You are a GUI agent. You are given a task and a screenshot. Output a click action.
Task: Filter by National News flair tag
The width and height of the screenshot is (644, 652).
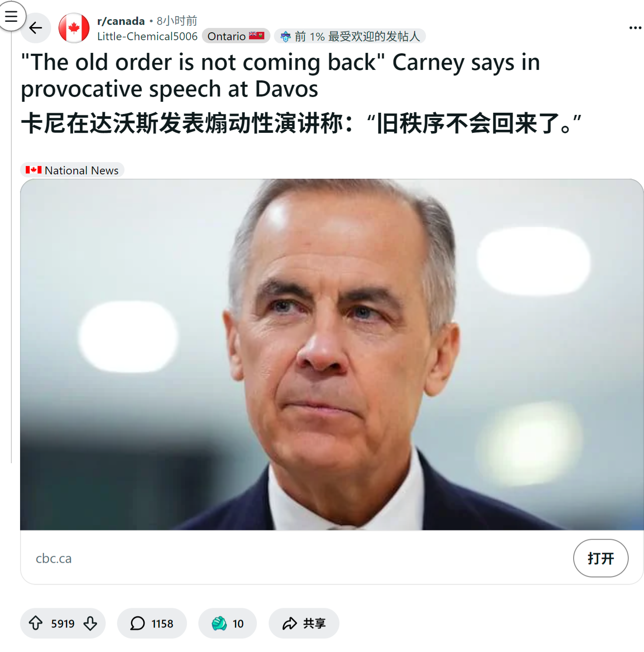73,170
